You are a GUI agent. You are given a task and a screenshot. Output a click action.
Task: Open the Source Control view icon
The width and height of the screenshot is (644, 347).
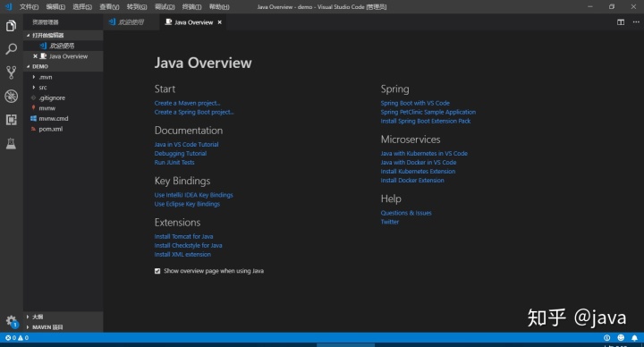point(11,72)
